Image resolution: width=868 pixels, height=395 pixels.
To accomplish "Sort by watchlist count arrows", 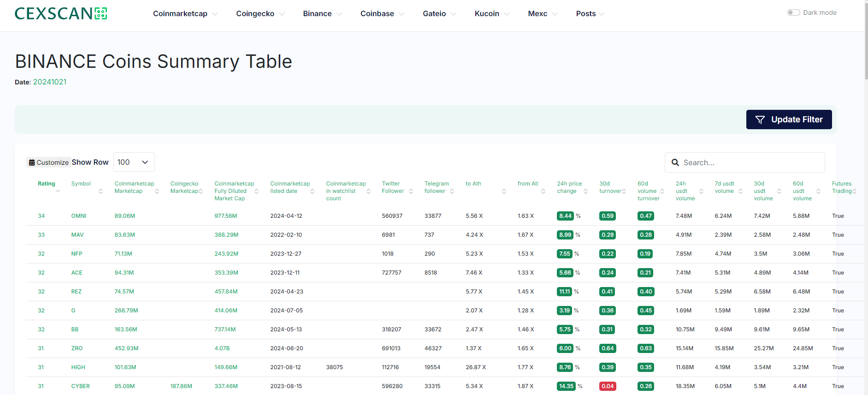I will 368,191.
